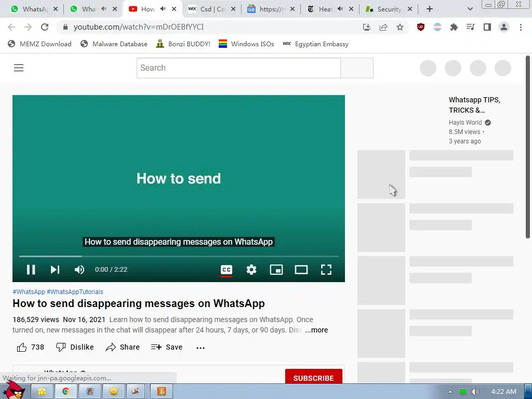Like the video with 738 likes
Screen dimensions: 532x399
(30, 347)
